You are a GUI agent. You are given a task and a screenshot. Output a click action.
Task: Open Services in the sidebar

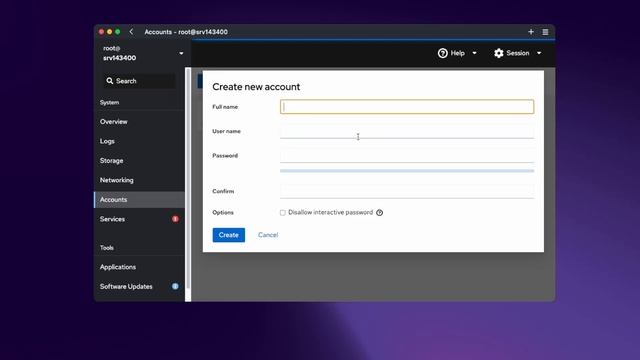click(x=139, y=219)
